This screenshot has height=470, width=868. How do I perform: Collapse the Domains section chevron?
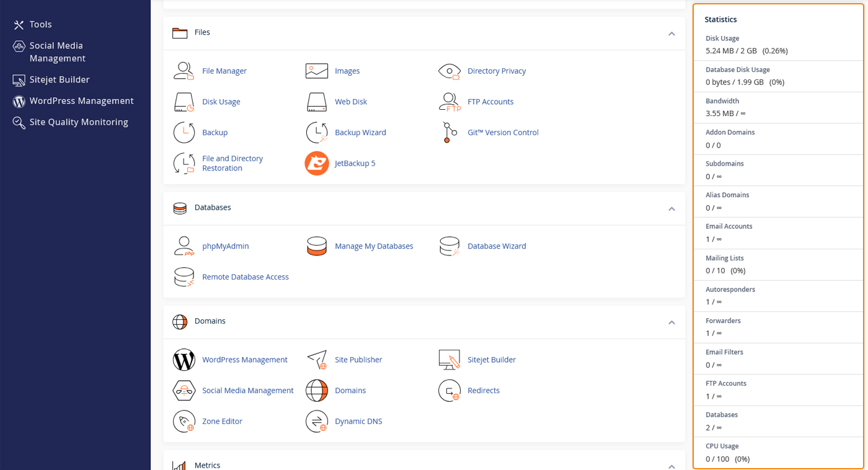(671, 322)
